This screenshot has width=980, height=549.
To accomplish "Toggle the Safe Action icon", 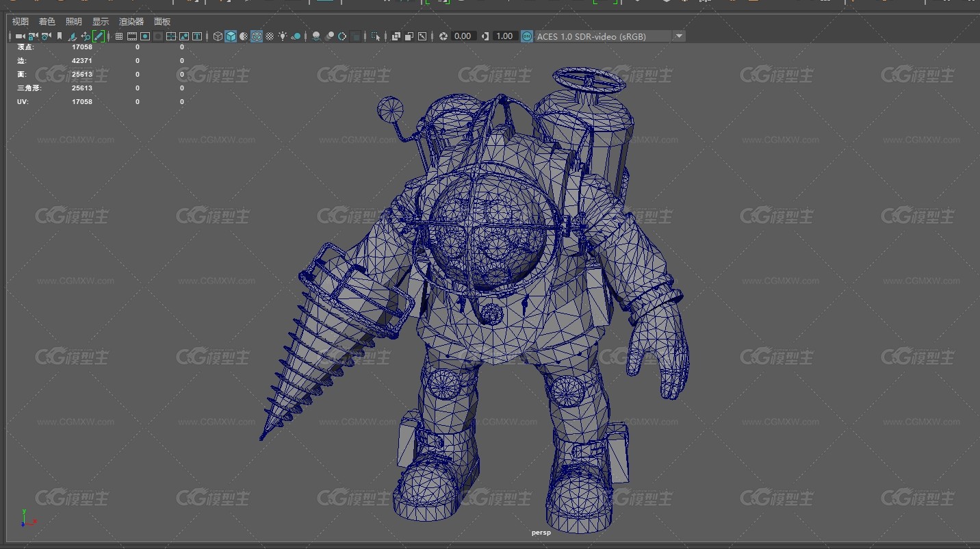I will pos(184,36).
